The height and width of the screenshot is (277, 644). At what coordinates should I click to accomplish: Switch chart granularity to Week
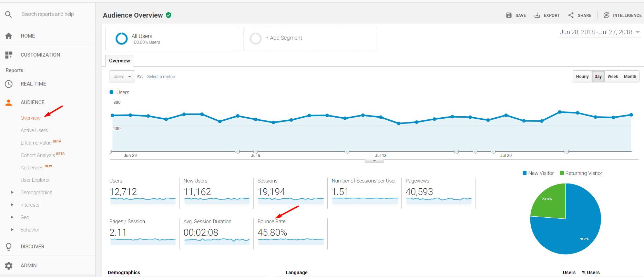[612, 77]
